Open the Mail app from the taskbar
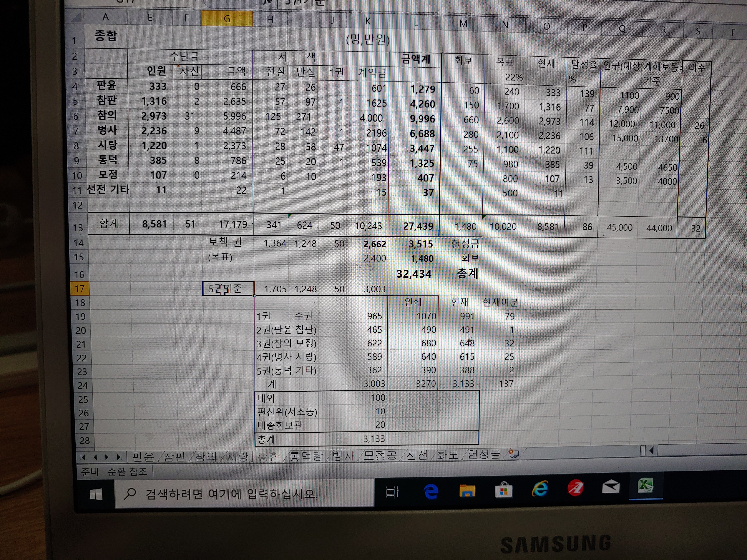 (611, 487)
